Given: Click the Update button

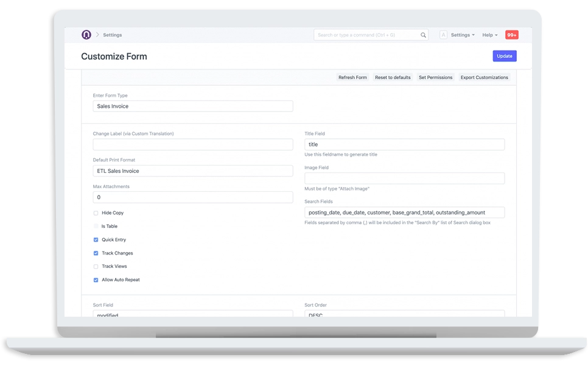Looking at the screenshot, I should [x=505, y=55].
